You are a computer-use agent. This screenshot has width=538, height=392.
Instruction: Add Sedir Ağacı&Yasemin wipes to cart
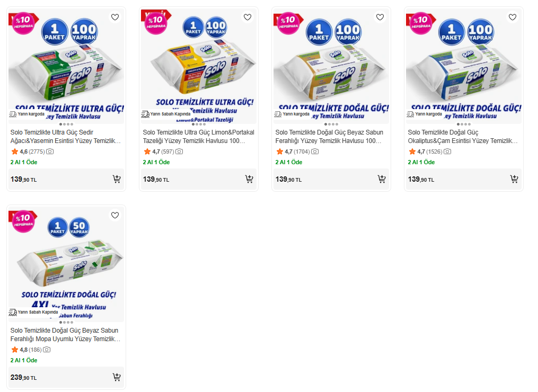pyautogui.click(x=117, y=179)
